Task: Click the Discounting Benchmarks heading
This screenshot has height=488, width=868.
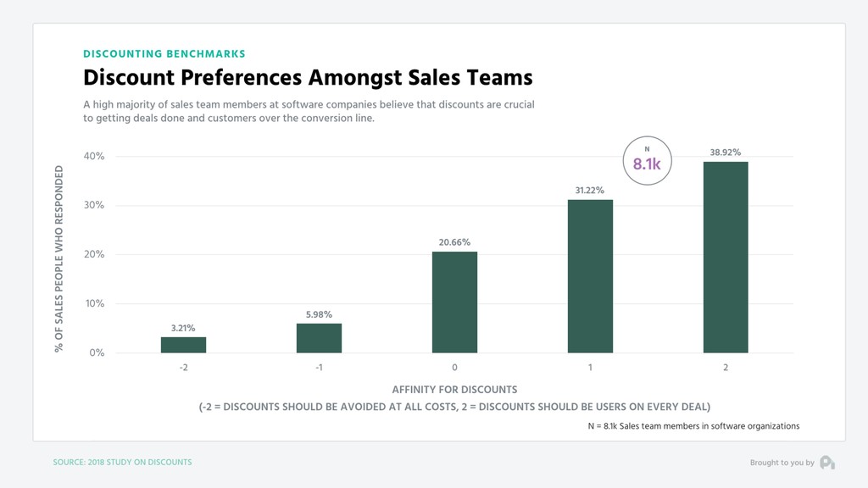Action: (164, 53)
